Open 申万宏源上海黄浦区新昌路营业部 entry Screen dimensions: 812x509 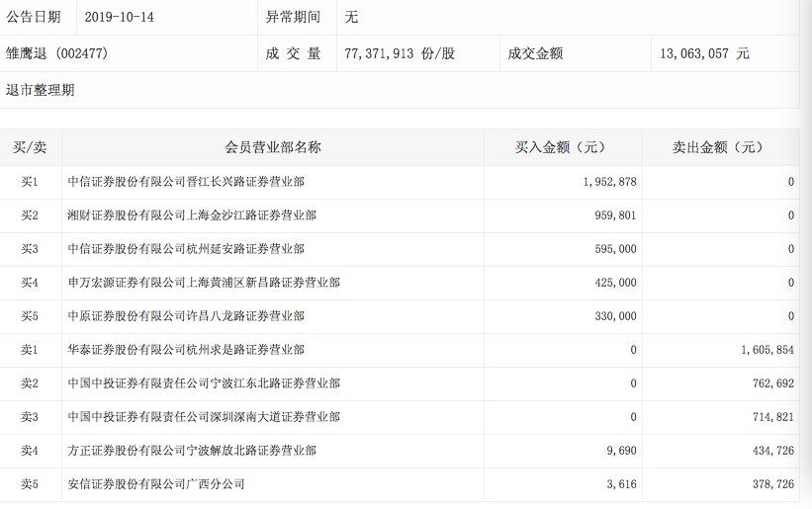(204, 283)
